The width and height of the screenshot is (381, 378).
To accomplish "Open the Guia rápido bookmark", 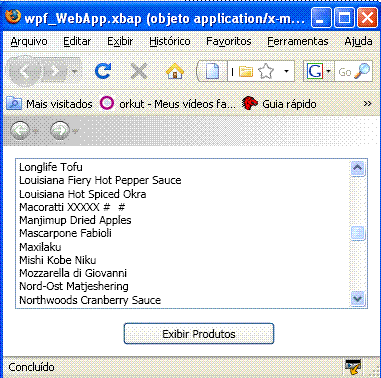I will 279,104.
